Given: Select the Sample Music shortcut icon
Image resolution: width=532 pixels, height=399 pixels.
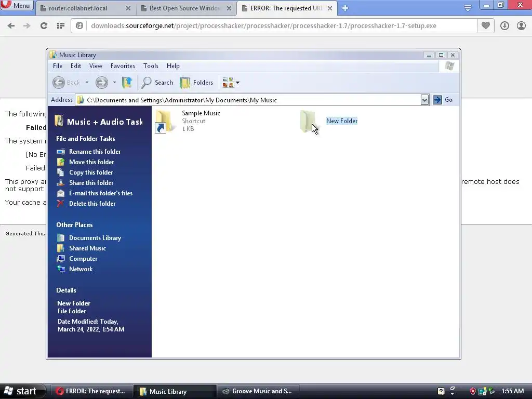Looking at the screenshot, I should click(x=164, y=121).
